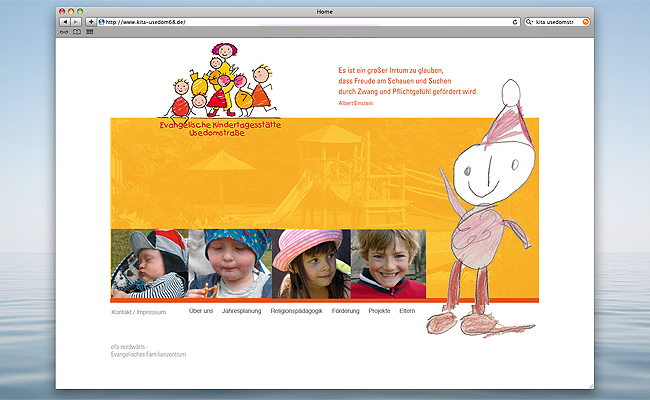Click the Home window title text
The image size is (650, 400).
(x=325, y=12)
